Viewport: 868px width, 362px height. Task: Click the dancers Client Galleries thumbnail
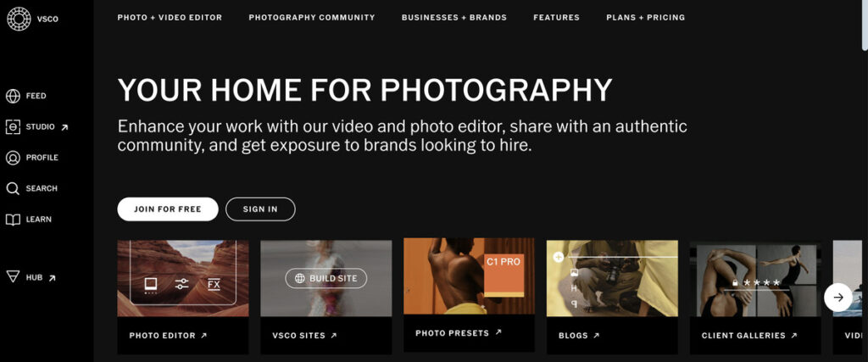point(755,280)
